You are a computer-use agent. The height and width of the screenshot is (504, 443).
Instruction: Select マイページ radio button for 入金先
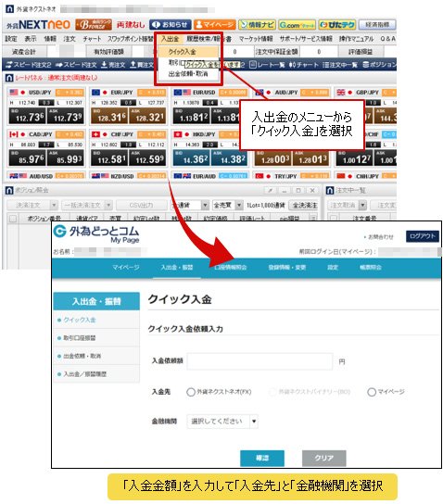tap(372, 392)
